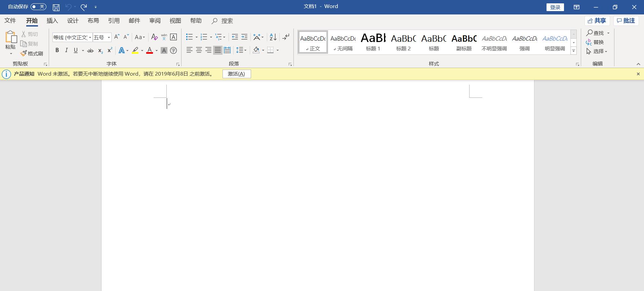Image resolution: width=644 pixels, height=291 pixels.
Task: Click the Replace (替换) tool
Action: [x=595, y=42]
